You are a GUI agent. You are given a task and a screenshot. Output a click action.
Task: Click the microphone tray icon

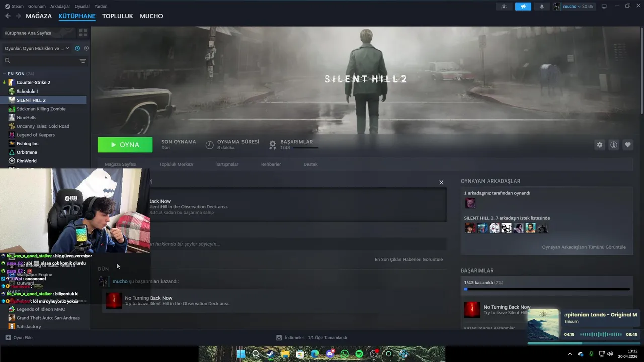point(591,354)
